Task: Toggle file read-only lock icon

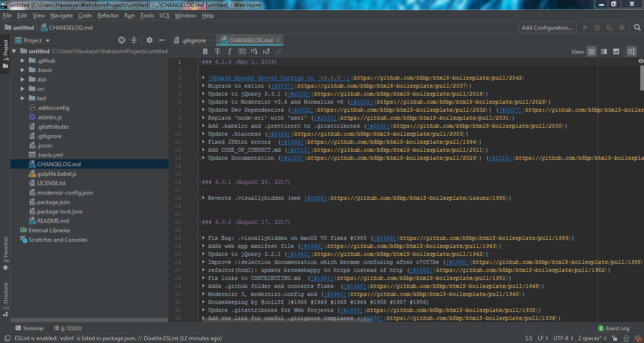Action: [615, 338]
